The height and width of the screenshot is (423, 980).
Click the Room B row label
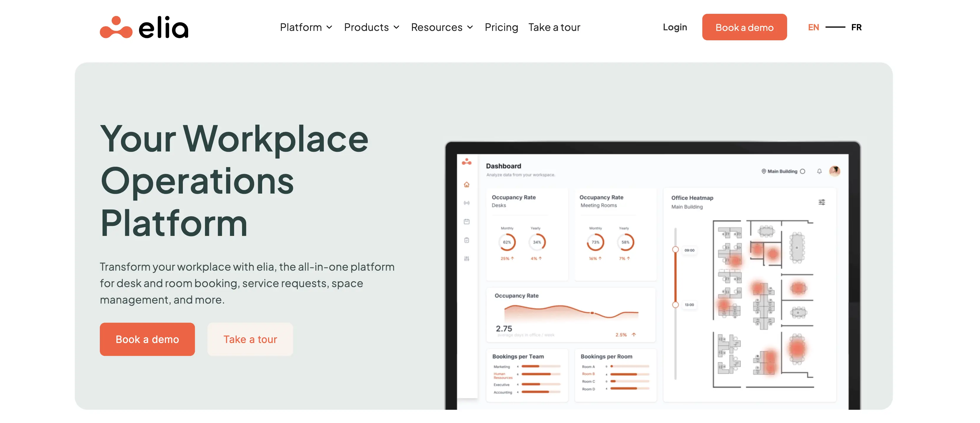click(588, 374)
